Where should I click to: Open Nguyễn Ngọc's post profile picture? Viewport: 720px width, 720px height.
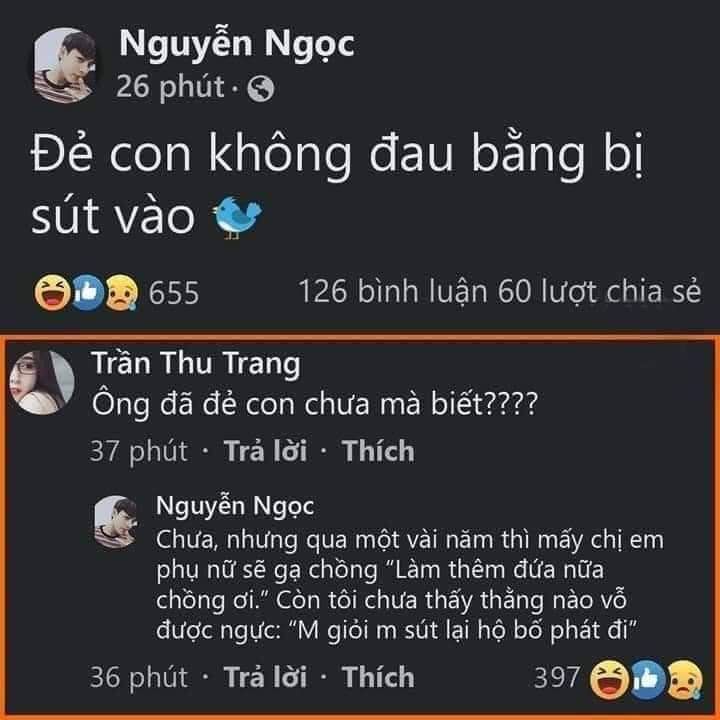coord(66,65)
